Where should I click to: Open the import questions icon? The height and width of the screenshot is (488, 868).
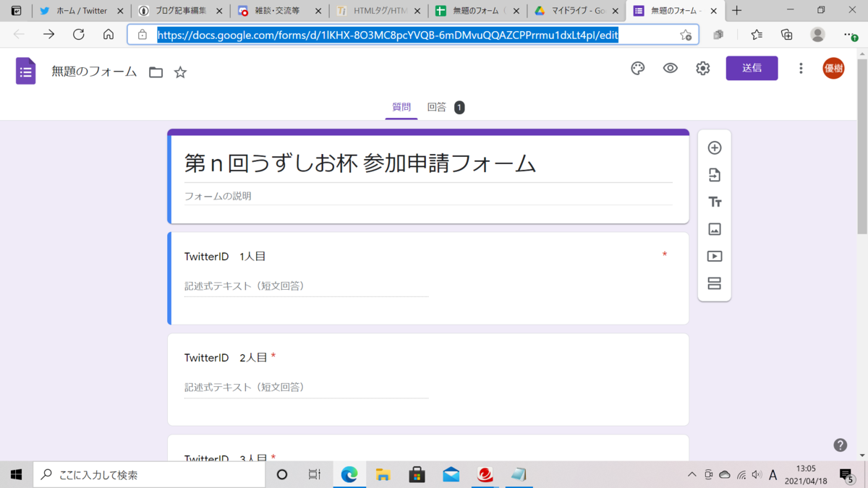[714, 174]
